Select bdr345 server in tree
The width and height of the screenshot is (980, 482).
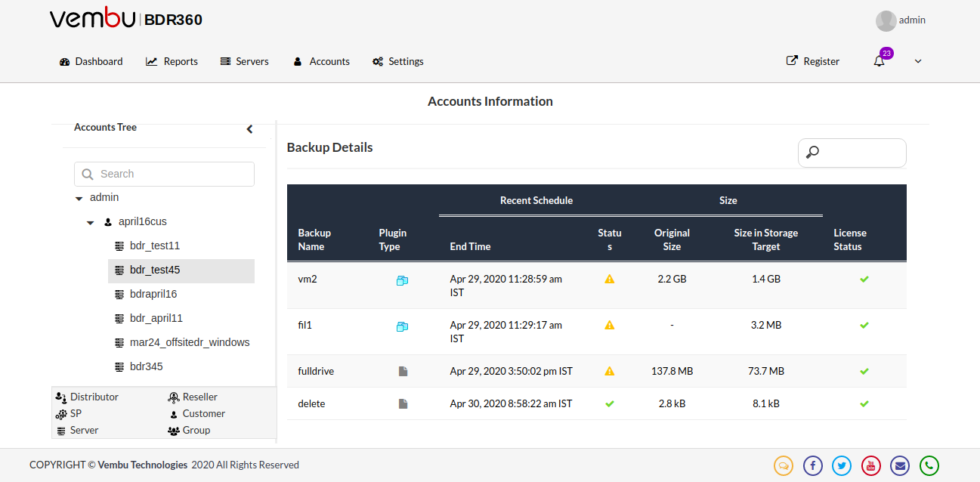147,366
